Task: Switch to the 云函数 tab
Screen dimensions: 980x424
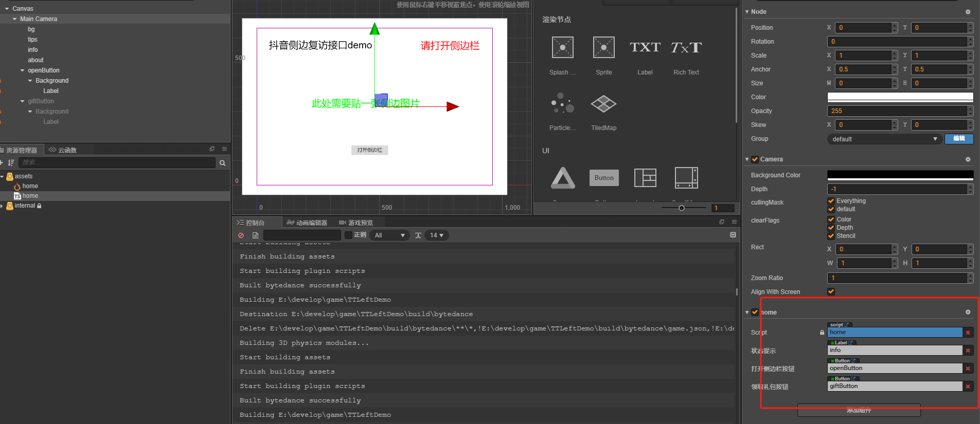Action: click(x=63, y=150)
